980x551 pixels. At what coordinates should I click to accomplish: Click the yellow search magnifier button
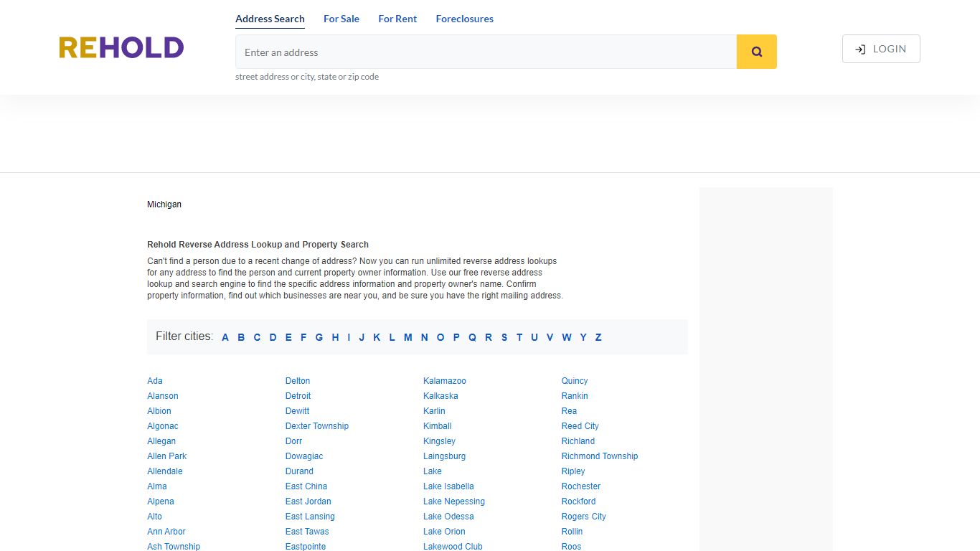pos(756,52)
